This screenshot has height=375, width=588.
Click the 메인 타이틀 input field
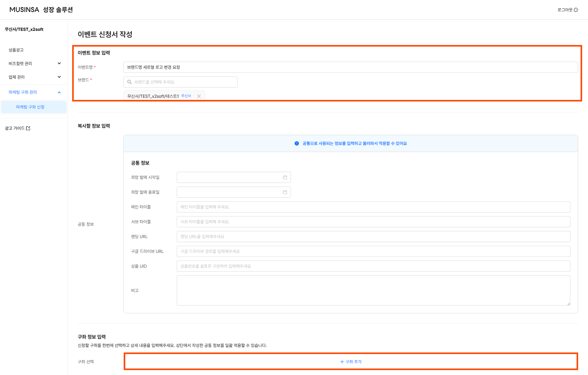click(x=373, y=207)
